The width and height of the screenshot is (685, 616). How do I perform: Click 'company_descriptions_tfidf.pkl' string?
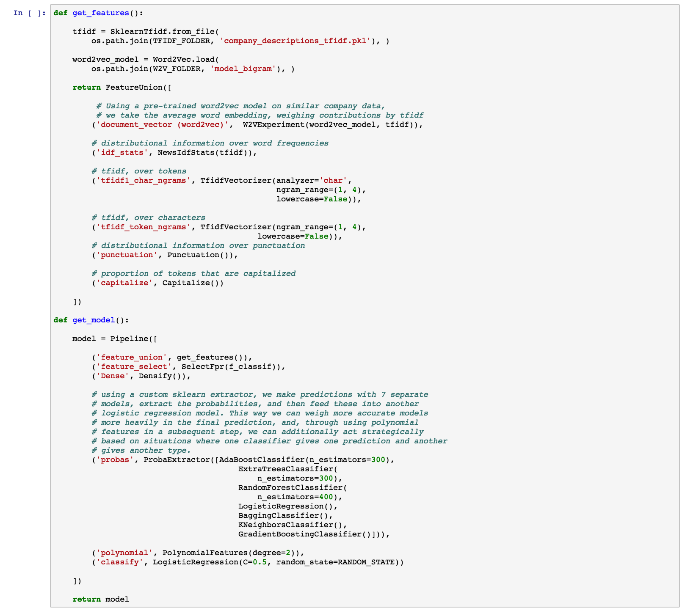295,41
